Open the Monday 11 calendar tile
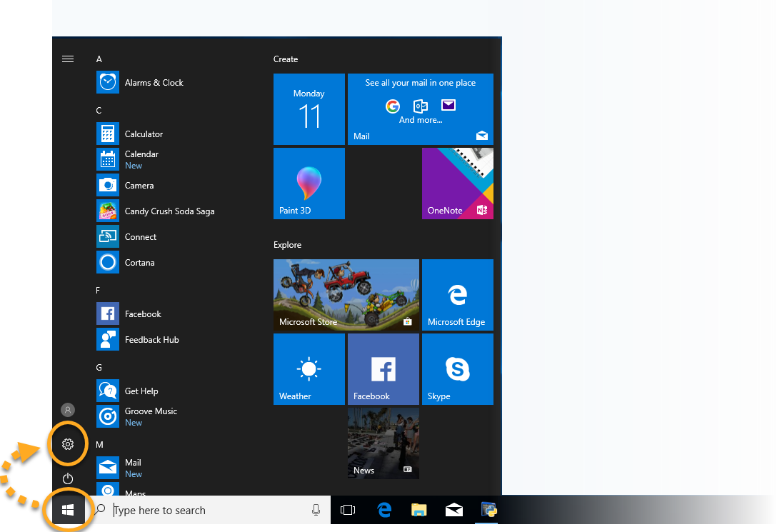Image resolution: width=777 pixels, height=532 pixels. tap(309, 109)
